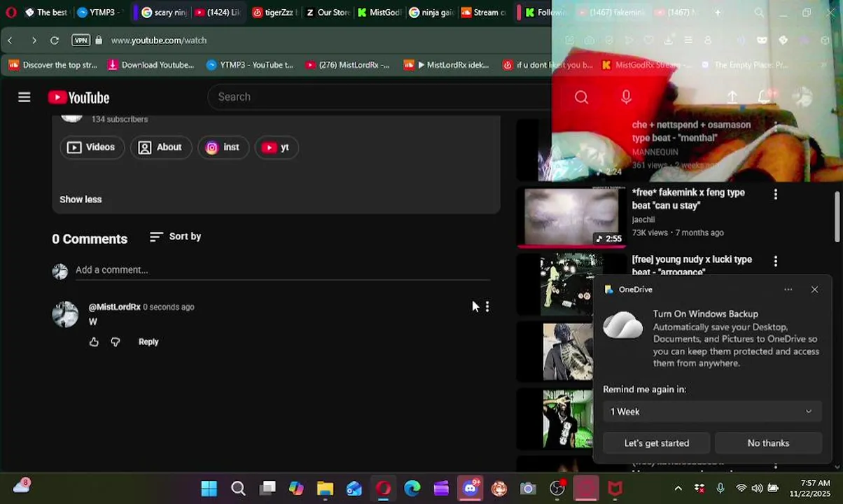Collapse the description with 'Show less'
Viewport: 843px width, 504px height.
(81, 199)
